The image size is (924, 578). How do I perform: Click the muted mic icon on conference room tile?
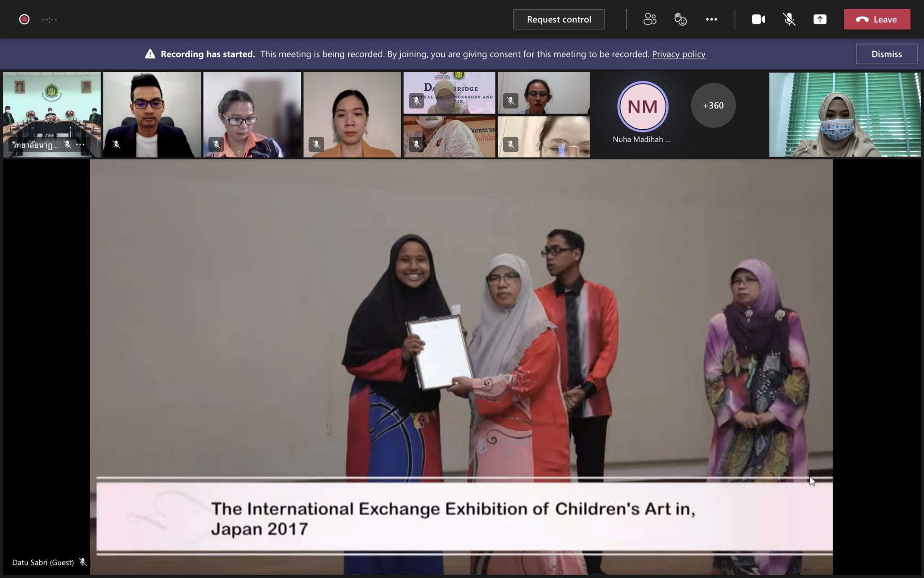(x=68, y=144)
